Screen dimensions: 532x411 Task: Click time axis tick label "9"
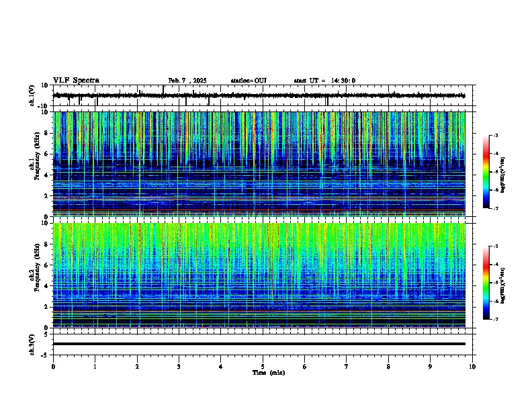(430, 367)
